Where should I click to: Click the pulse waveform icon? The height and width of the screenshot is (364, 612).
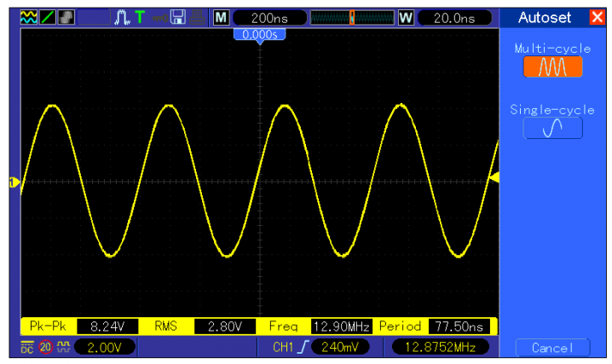121,17
